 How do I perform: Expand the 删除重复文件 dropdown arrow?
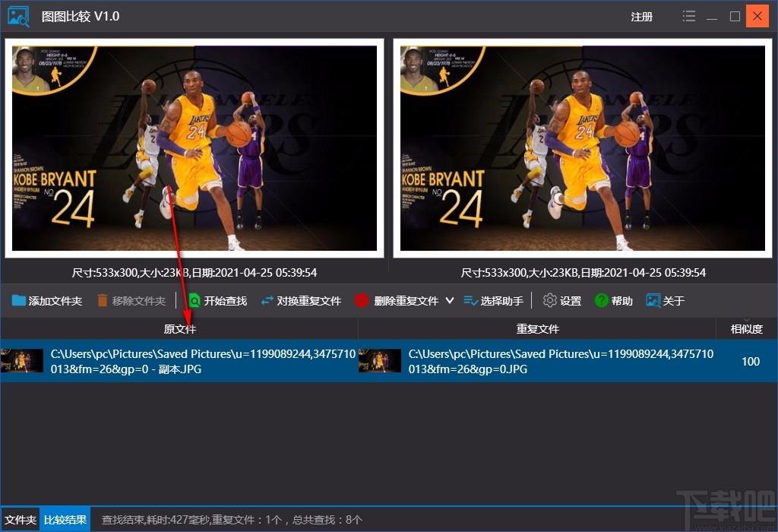tap(450, 300)
